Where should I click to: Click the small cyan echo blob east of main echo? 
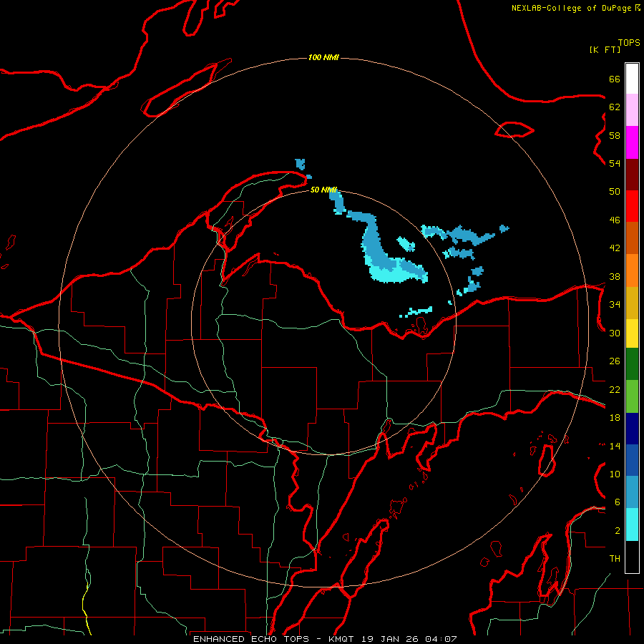tap(406, 244)
